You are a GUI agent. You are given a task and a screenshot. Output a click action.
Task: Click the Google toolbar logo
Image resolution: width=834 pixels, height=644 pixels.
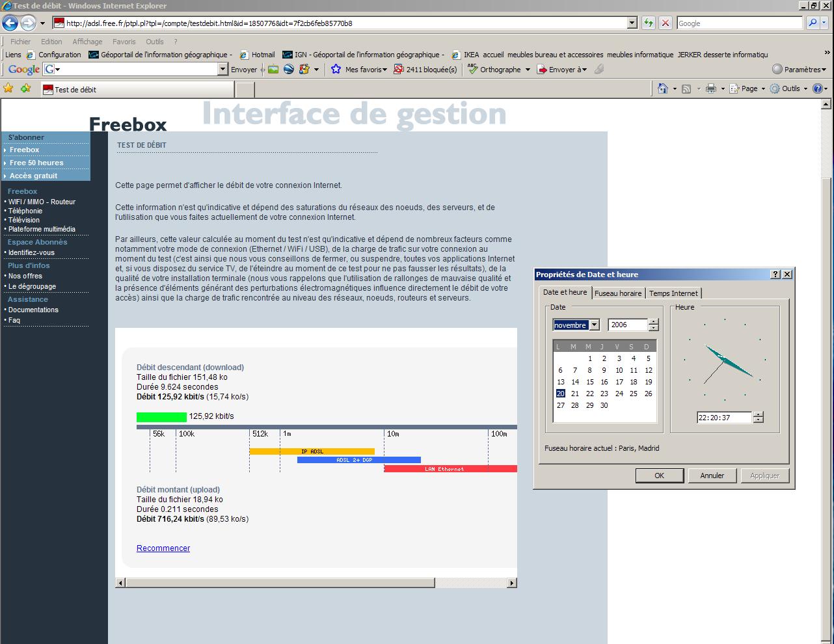point(24,70)
